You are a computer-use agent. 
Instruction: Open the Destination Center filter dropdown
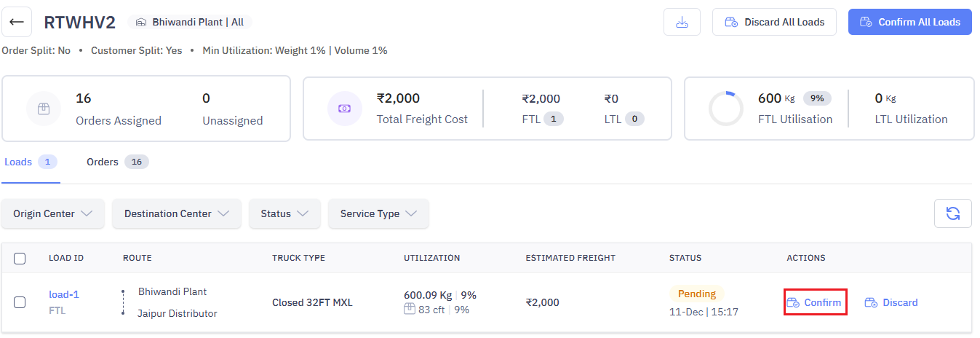[x=177, y=213]
